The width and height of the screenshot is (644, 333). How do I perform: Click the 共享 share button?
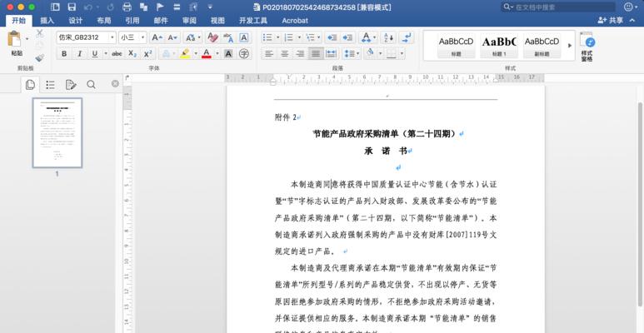coord(610,20)
